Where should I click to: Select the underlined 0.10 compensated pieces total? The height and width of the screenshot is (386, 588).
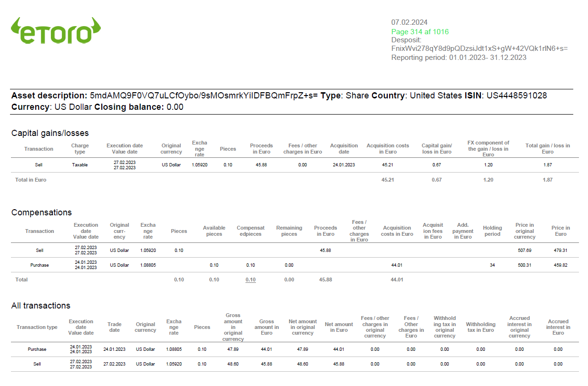pyautogui.click(x=250, y=280)
